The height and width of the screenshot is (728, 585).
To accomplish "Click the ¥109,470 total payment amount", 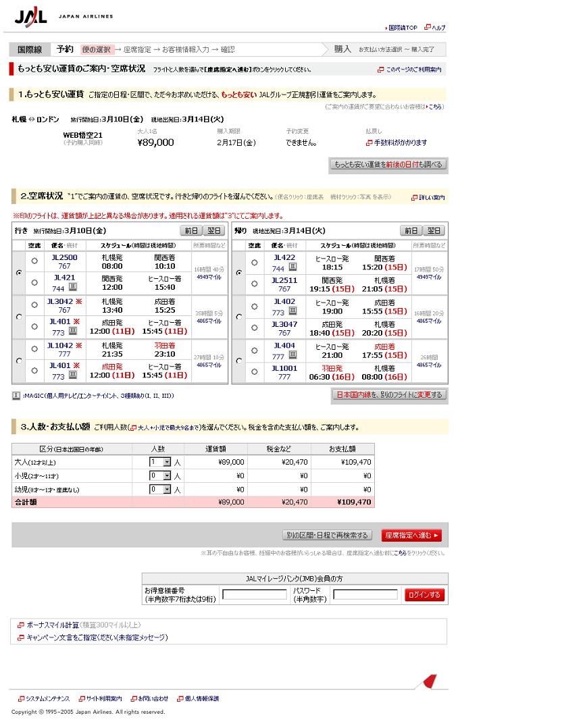I will (354, 502).
